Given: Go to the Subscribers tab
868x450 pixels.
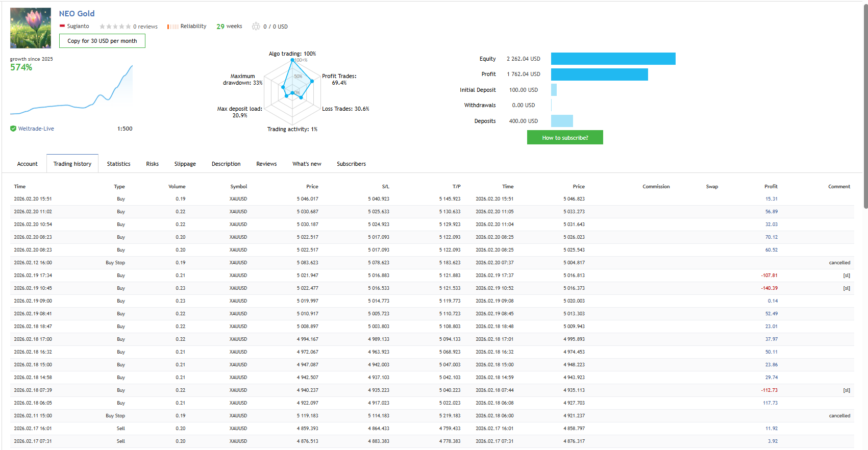Looking at the screenshot, I should (x=351, y=164).
